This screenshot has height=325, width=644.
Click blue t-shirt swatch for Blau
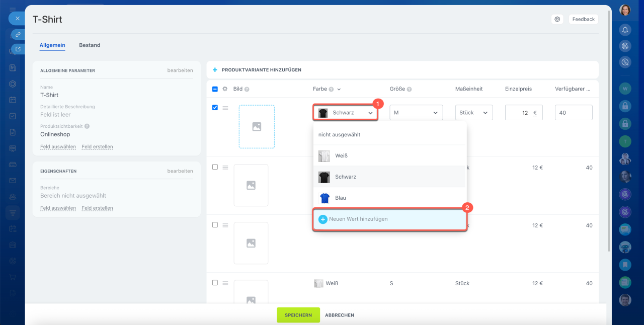click(324, 198)
